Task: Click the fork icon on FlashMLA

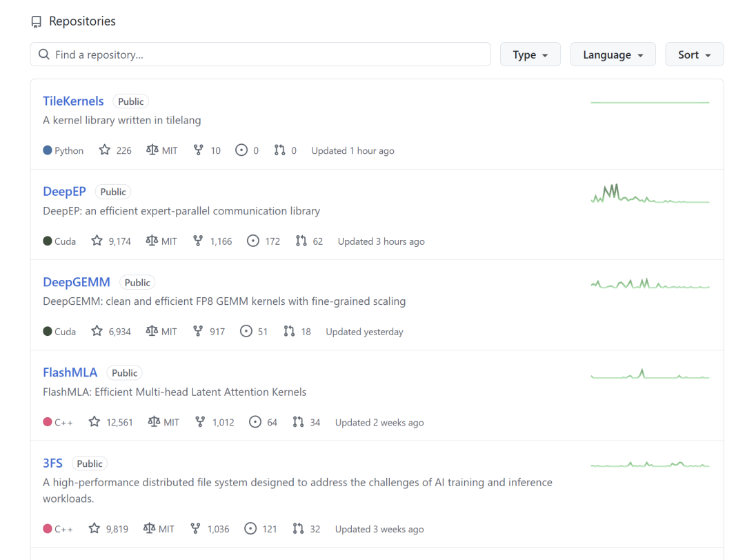Action: click(201, 422)
